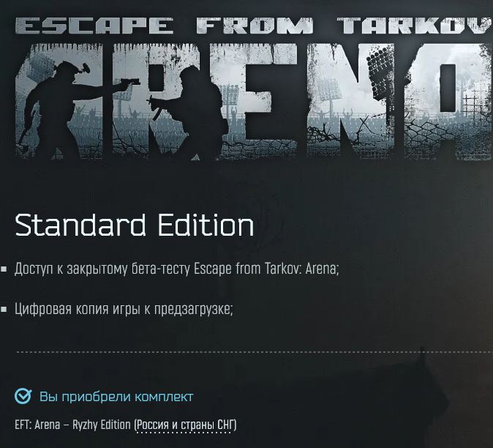This screenshot has width=493, height=448.
Task: Click the "Standard Edition" heading
Action: coord(135,225)
